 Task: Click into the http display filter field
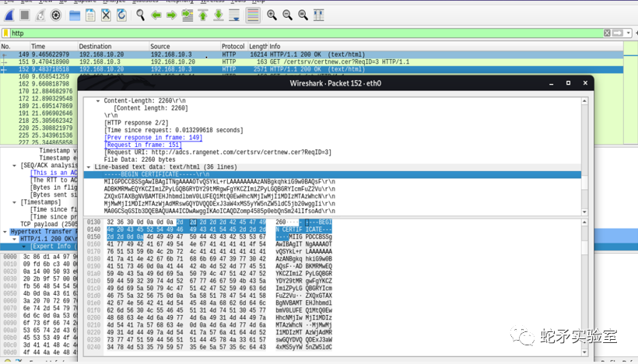[305, 33]
